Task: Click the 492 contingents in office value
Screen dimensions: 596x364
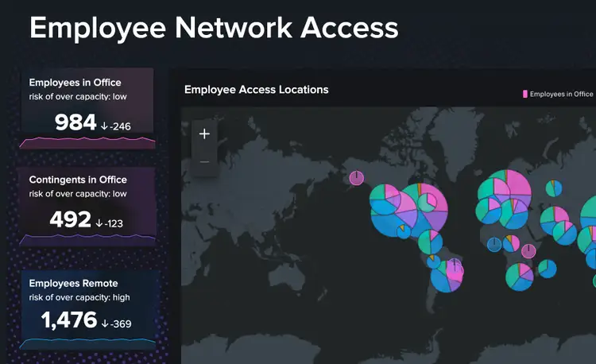Action: coord(70,220)
